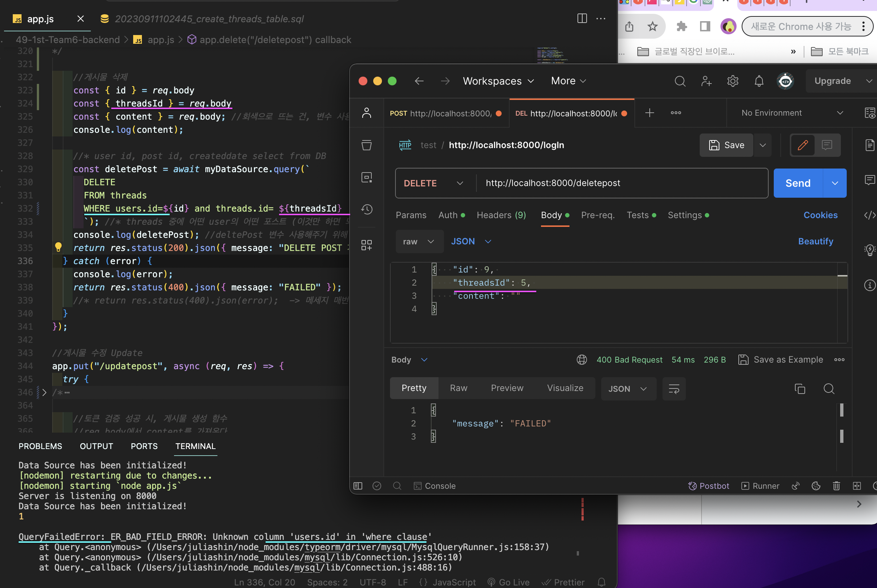This screenshot has height=588, width=877.
Task: Copy response body with copy icon
Action: (800, 389)
